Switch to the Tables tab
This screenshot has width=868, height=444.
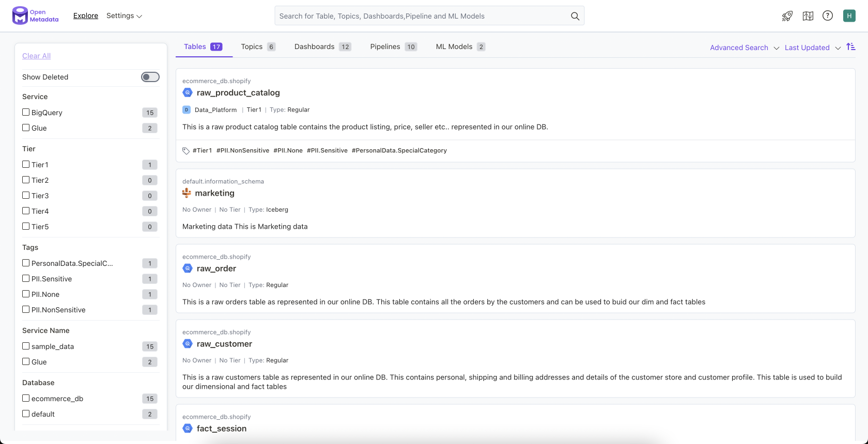click(x=203, y=47)
